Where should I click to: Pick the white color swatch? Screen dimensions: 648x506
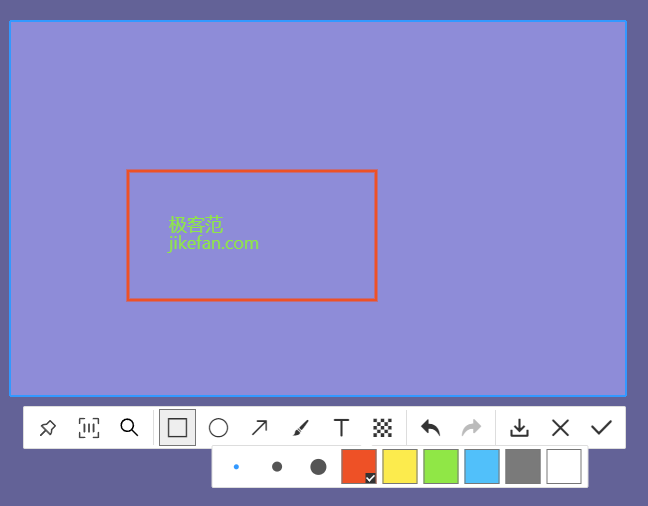(564, 466)
